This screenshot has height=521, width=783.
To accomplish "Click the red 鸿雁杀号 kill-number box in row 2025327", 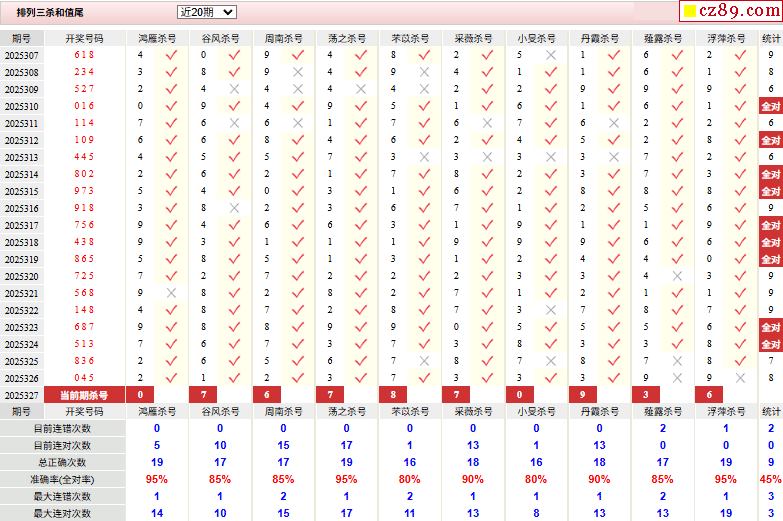I will coord(140,395).
